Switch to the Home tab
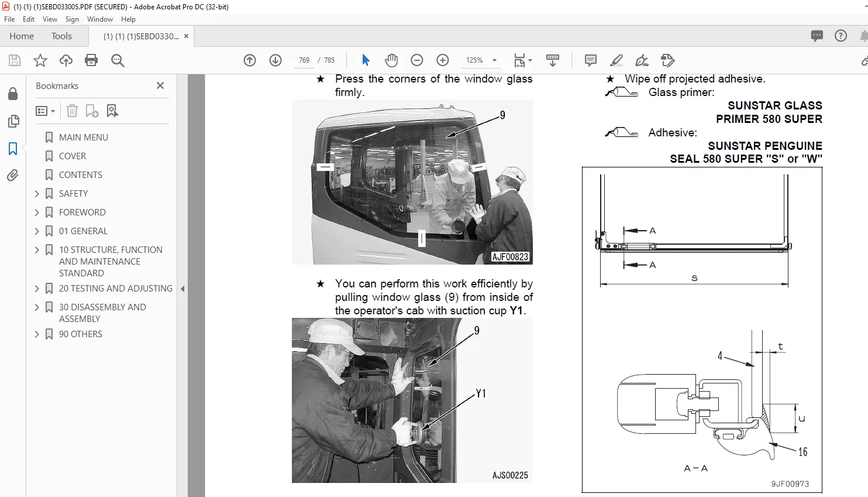868x497 pixels. (22, 36)
